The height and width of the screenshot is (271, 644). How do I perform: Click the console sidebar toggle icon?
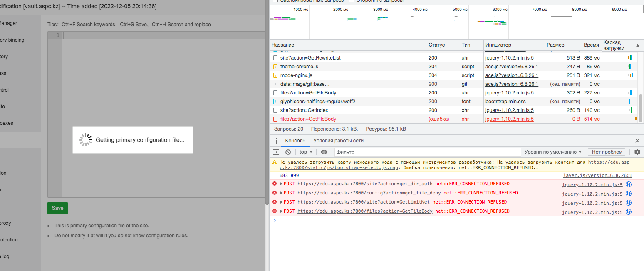coord(276,152)
